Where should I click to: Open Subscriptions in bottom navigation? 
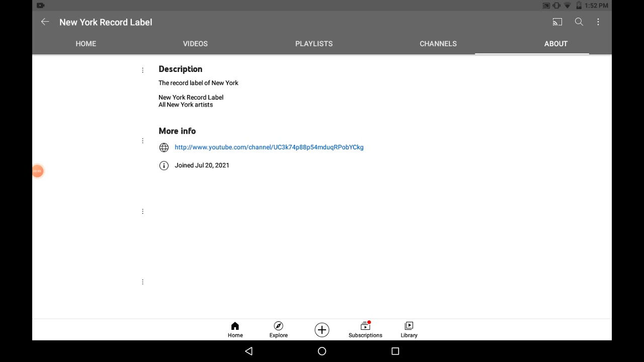coord(365,330)
